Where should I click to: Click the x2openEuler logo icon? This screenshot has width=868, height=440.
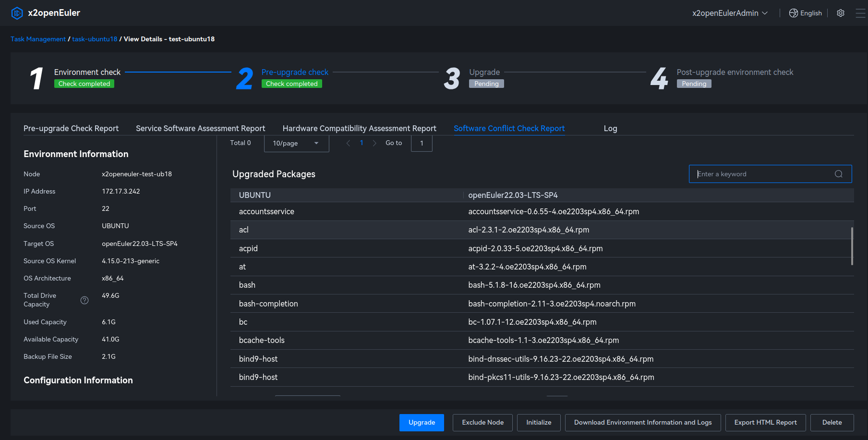pyautogui.click(x=17, y=13)
